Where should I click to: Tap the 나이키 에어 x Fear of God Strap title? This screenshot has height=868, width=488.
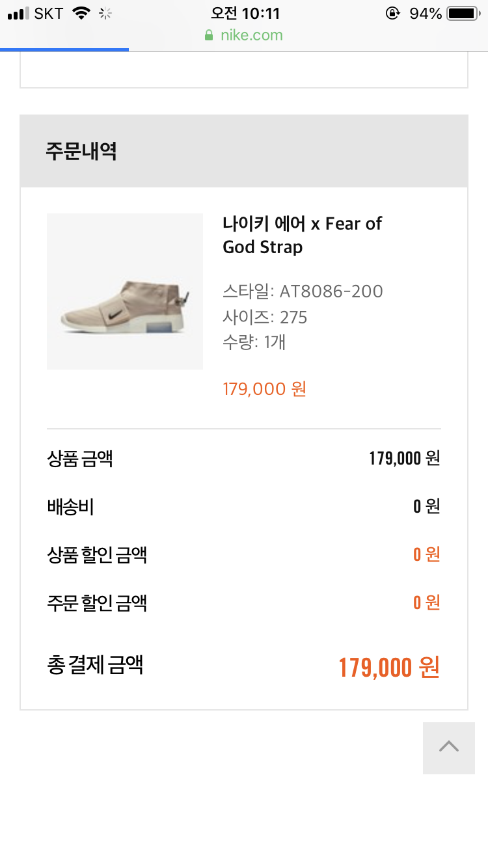[x=302, y=235]
